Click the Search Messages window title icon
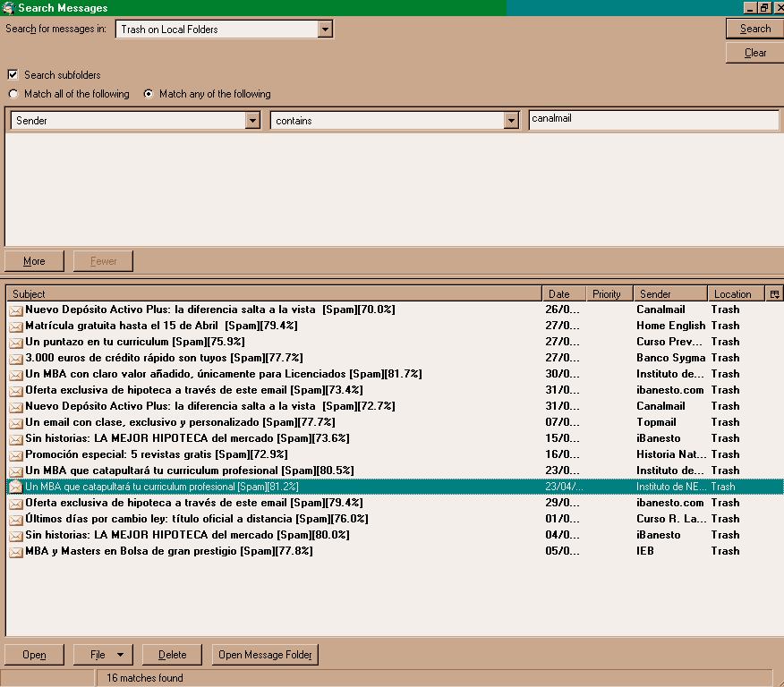 click(8, 8)
